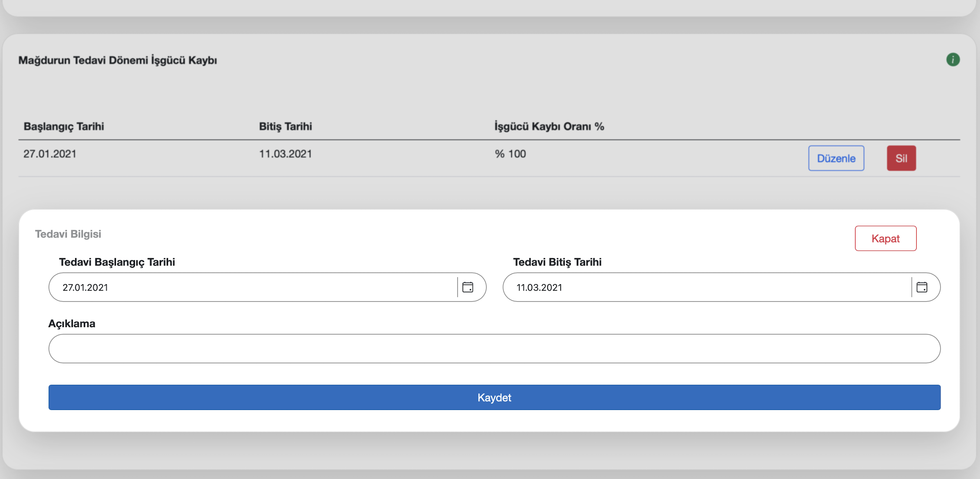The height and width of the screenshot is (479, 980).
Task: Open calendar picker for Tedavi Başlangıç Tarihi
Action: tap(467, 287)
